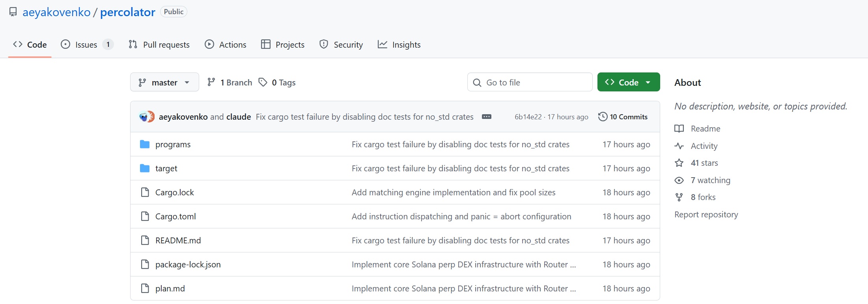
Task: Click the commit history clock icon
Action: pos(603,117)
